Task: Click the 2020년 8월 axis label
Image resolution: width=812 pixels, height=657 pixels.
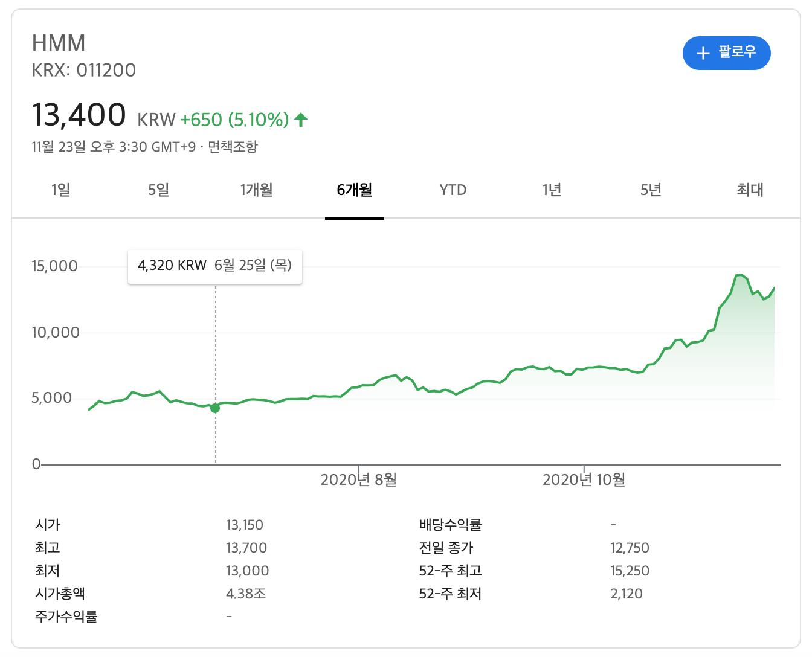Action: pos(359,480)
